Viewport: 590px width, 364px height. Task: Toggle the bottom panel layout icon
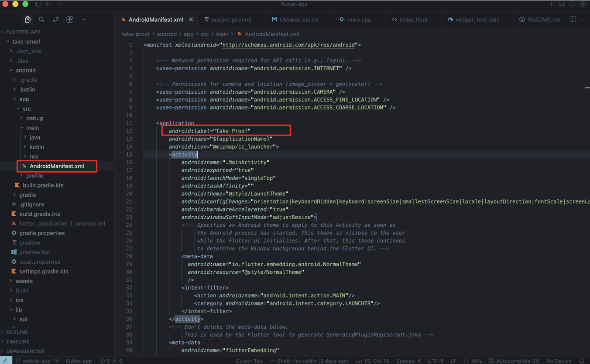point(562,4)
